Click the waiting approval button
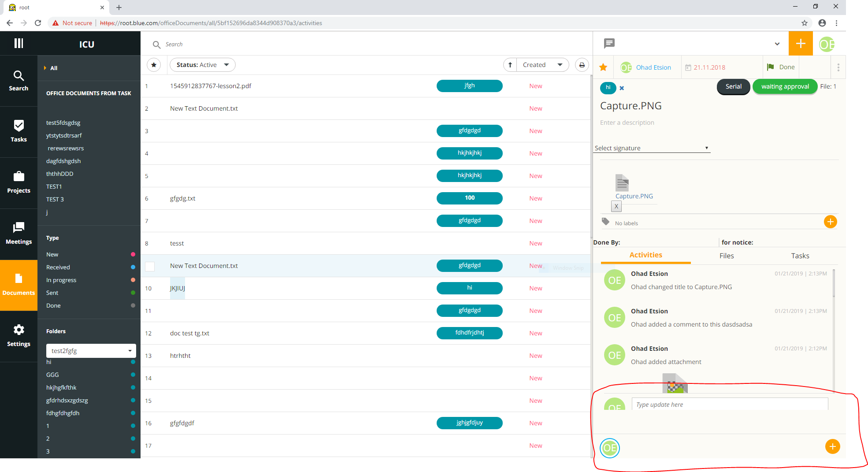The image size is (868, 472). tap(785, 86)
